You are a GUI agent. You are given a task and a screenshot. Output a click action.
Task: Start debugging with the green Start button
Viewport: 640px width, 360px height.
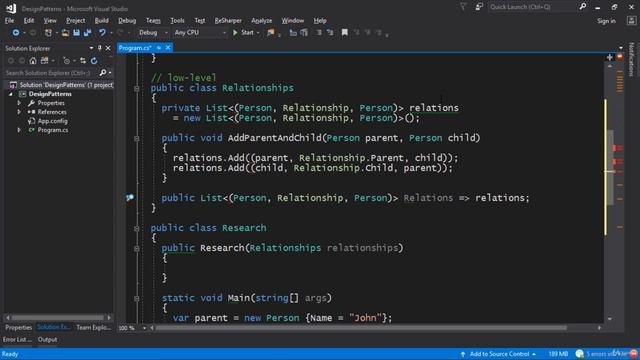243,33
